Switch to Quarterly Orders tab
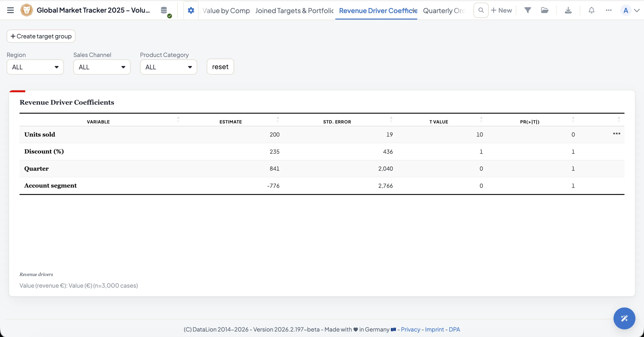 [x=444, y=10]
